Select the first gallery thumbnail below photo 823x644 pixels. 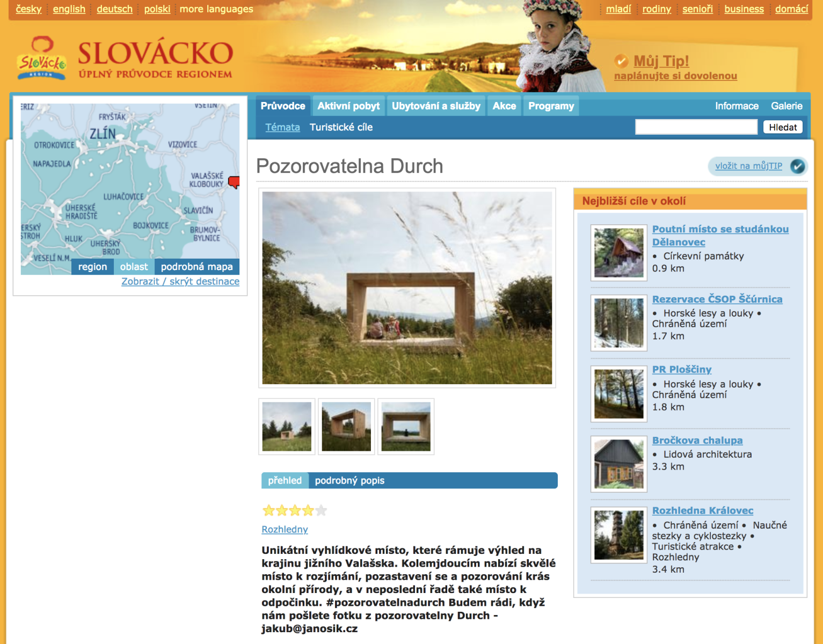click(287, 427)
